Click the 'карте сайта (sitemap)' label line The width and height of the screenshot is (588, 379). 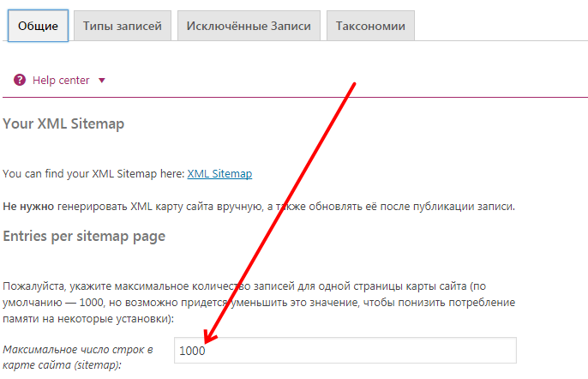point(62,365)
